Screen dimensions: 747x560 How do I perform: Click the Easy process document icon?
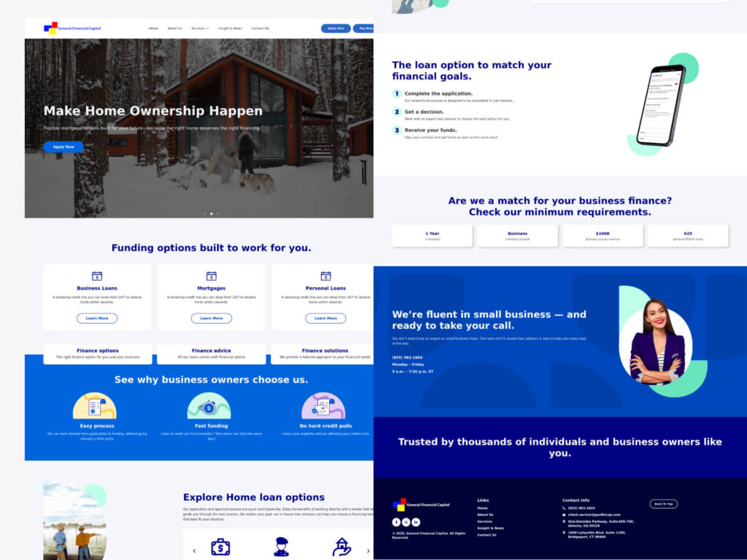click(x=94, y=406)
